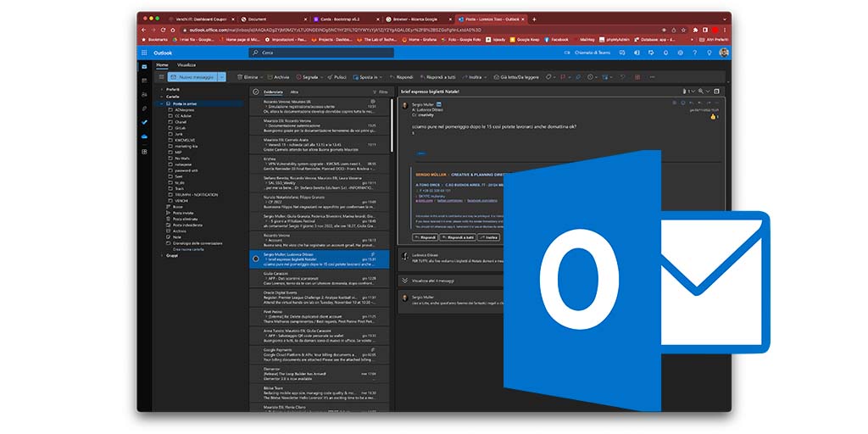Click the Pulisci sweep button
Viewport: 868px width, 434px height.
pos(337,77)
